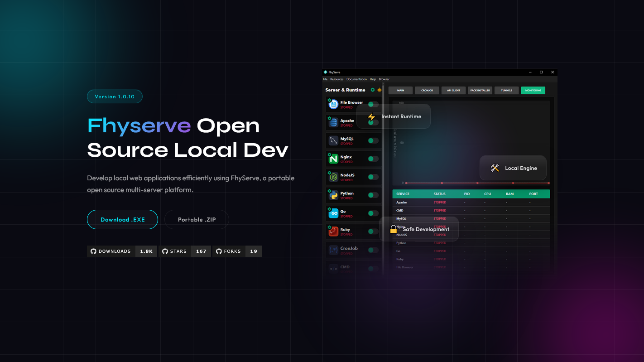This screenshot has height=362, width=644.
Task: Click the Download .EXE button
Action: 122,220
